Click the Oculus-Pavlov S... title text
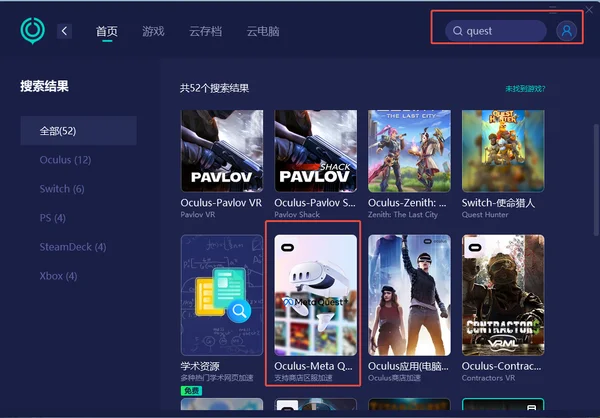This screenshot has height=418, width=600. [315, 203]
